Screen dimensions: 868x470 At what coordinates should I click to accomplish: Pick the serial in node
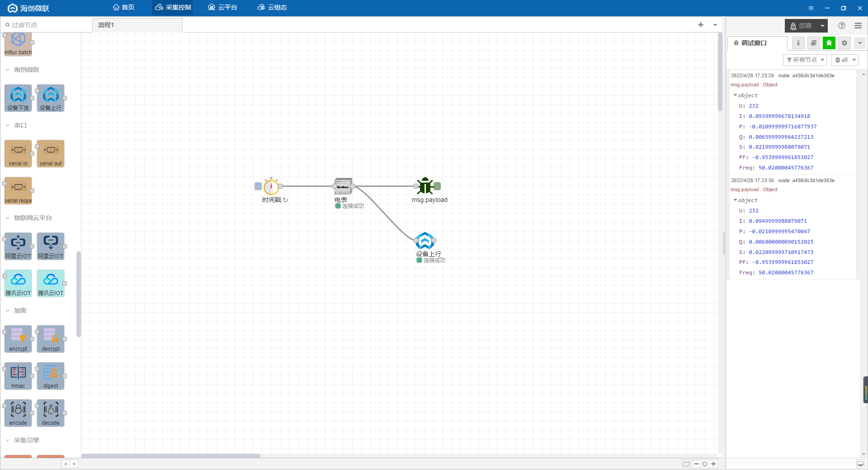click(x=18, y=154)
